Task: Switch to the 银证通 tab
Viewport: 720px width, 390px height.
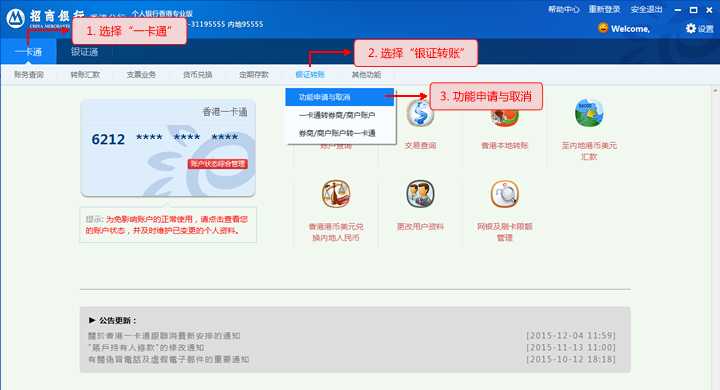Action: pyautogui.click(x=84, y=51)
